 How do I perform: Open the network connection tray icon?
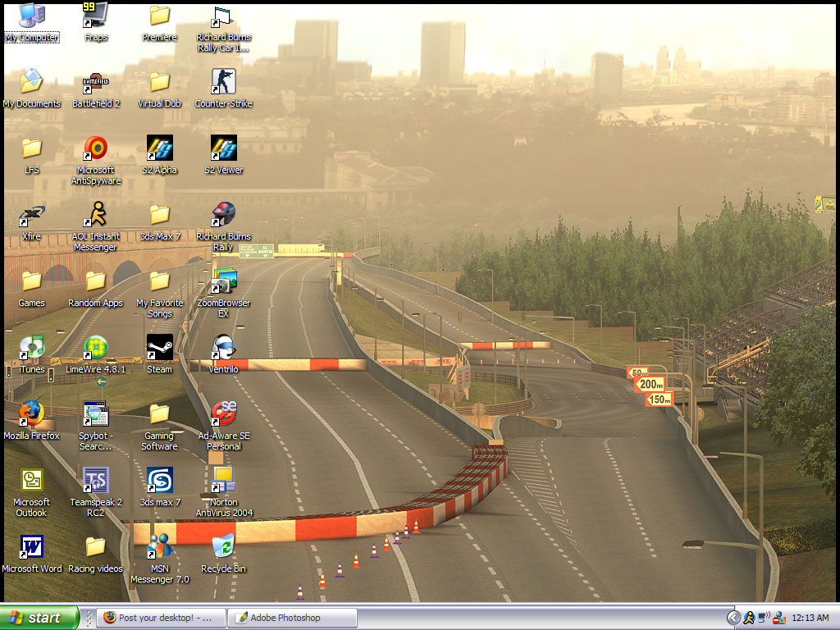click(x=764, y=618)
